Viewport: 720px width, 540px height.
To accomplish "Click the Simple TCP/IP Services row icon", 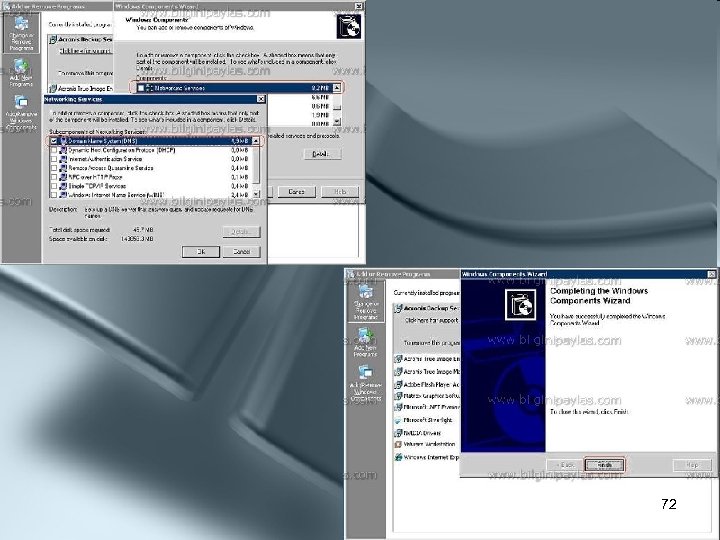I will point(63,186).
